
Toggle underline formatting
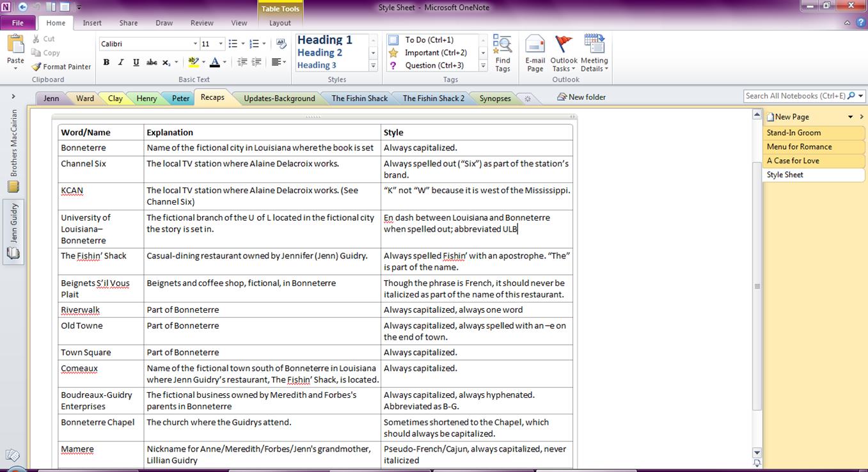click(136, 62)
